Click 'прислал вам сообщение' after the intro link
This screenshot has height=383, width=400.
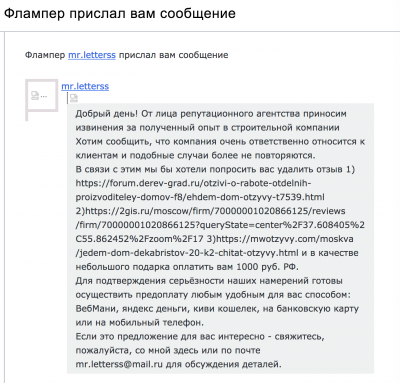tap(174, 55)
